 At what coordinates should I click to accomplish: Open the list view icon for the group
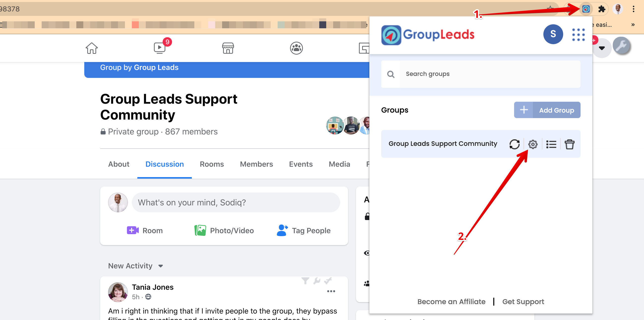[x=551, y=144]
